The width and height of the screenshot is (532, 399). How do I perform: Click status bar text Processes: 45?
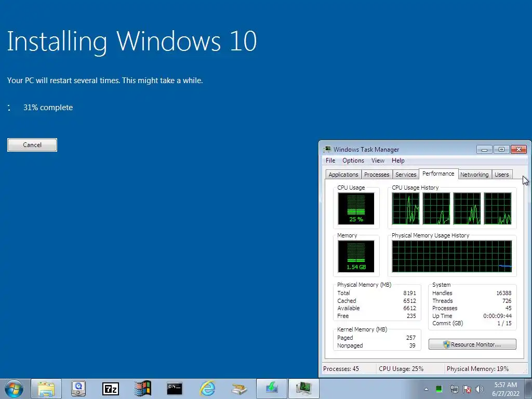(341, 369)
